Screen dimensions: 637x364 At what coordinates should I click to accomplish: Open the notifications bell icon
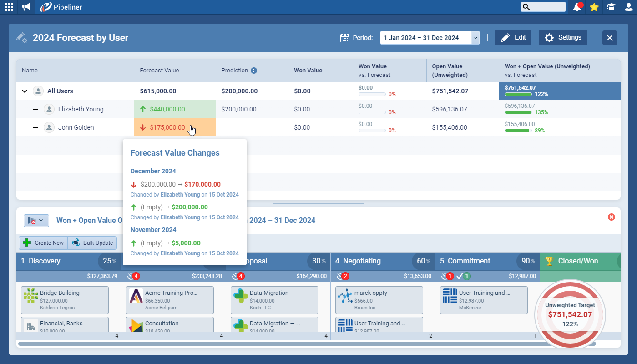click(577, 7)
